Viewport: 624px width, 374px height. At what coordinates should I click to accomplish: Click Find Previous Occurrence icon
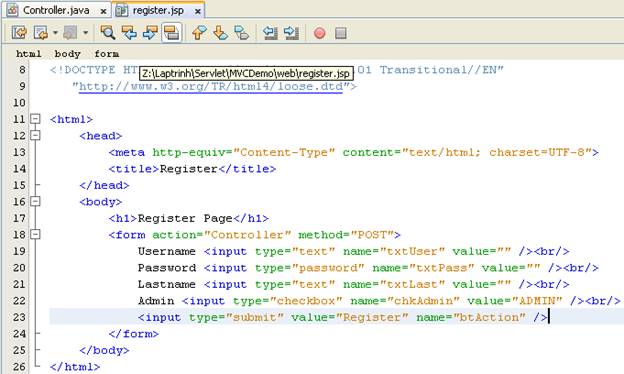[x=129, y=33]
